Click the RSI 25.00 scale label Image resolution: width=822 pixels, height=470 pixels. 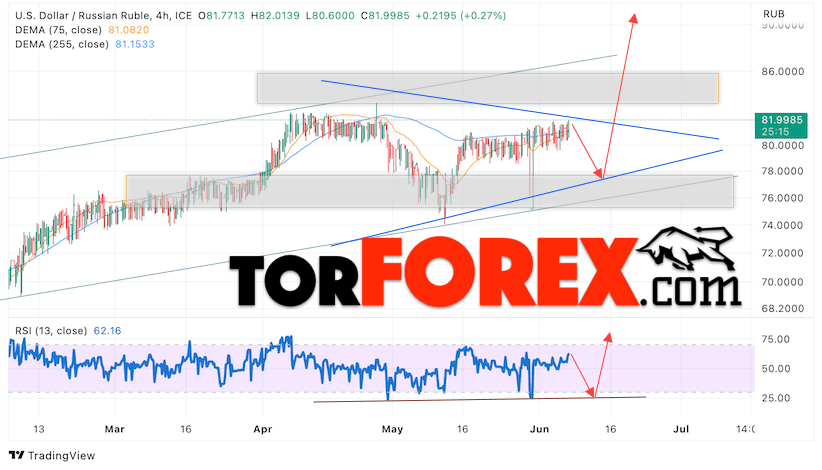pos(775,398)
